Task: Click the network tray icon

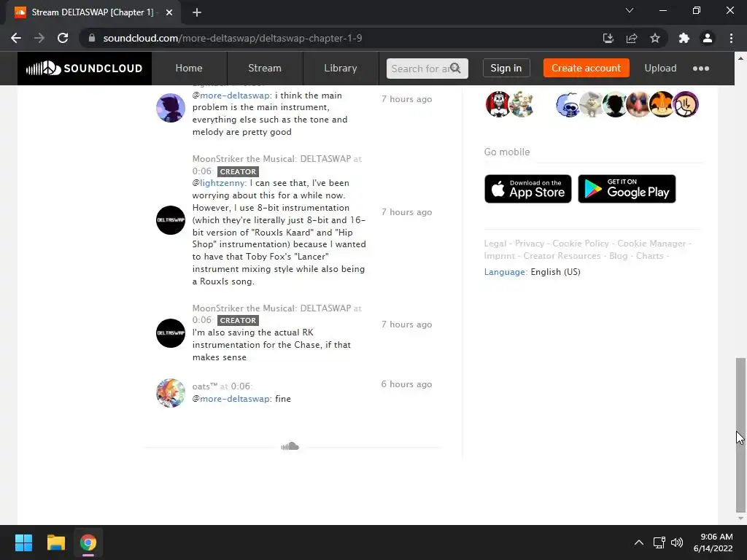Action: 659,542
